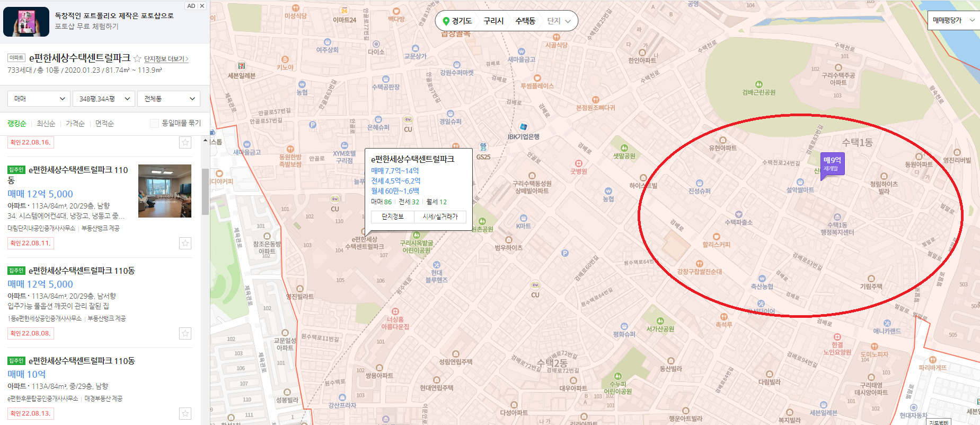Select the 수택파출소 police station icon
Image resolution: width=980 pixels, height=425 pixels.
point(739,214)
